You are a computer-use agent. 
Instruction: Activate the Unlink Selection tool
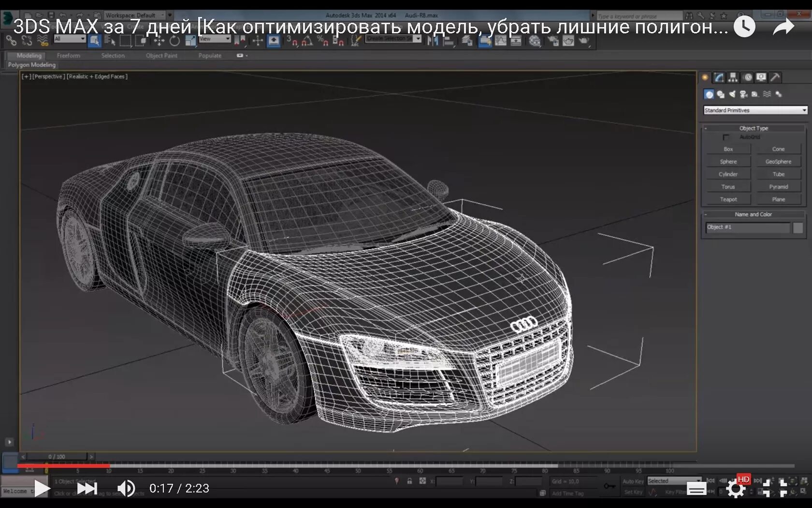27,41
